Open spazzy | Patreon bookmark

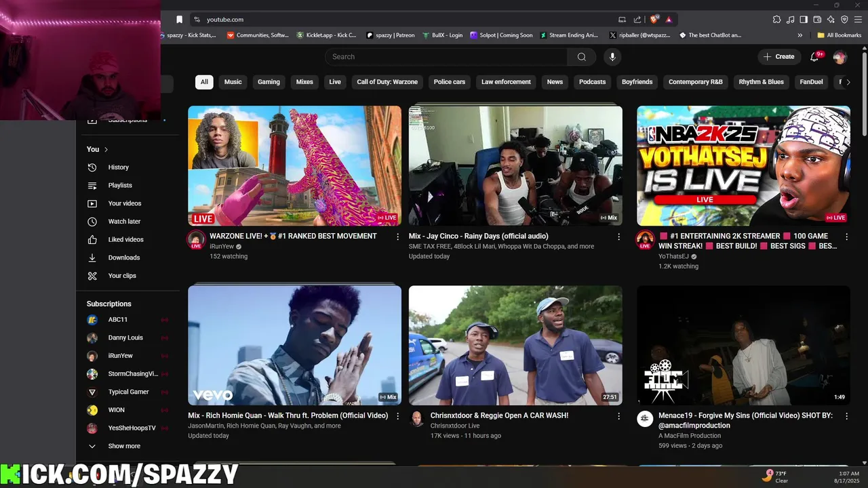click(389, 35)
